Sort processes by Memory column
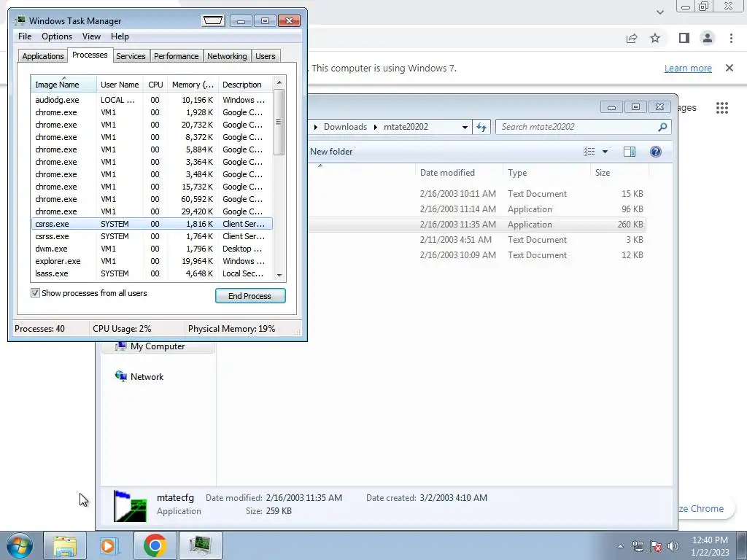 (x=193, y=85)
